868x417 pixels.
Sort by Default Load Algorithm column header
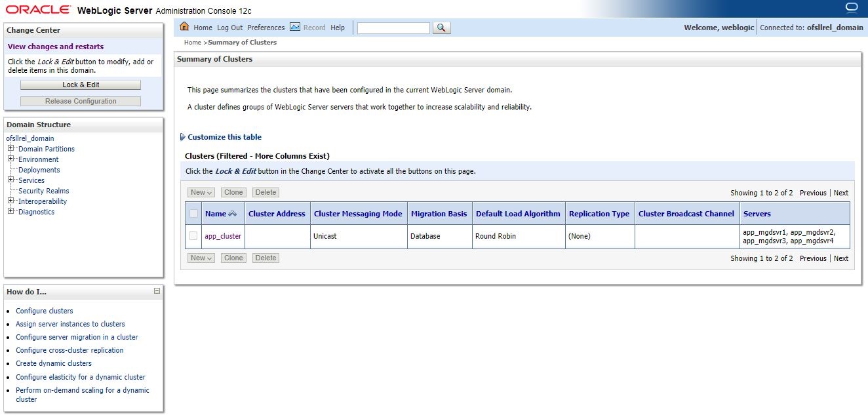pos(518,214)
